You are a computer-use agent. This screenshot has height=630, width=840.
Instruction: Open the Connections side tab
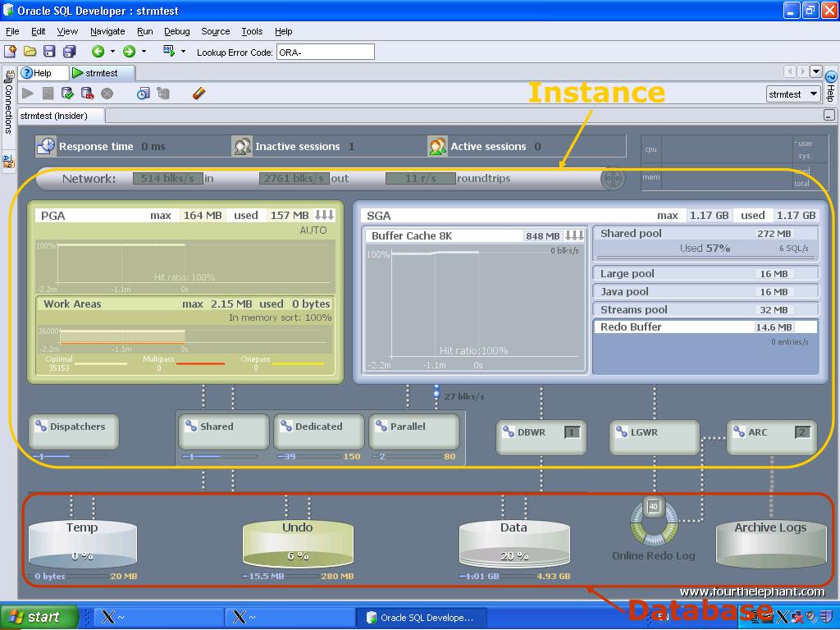8,102
